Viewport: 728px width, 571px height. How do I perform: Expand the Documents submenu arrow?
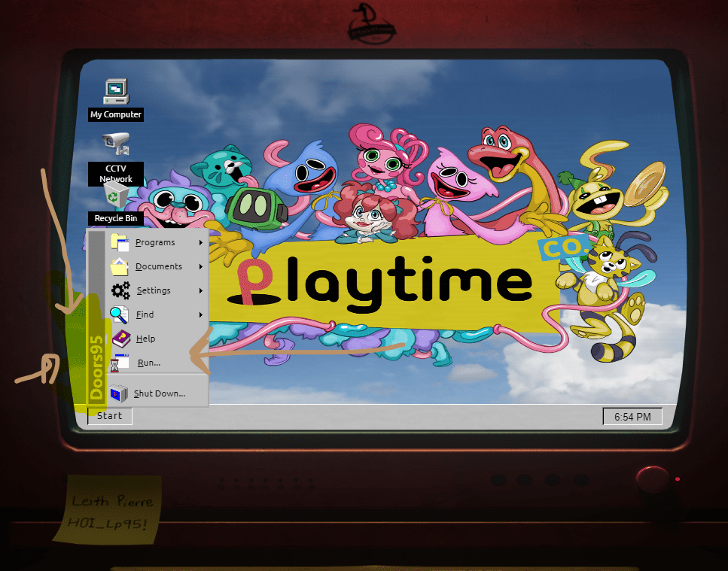click(x=201, y=267)
